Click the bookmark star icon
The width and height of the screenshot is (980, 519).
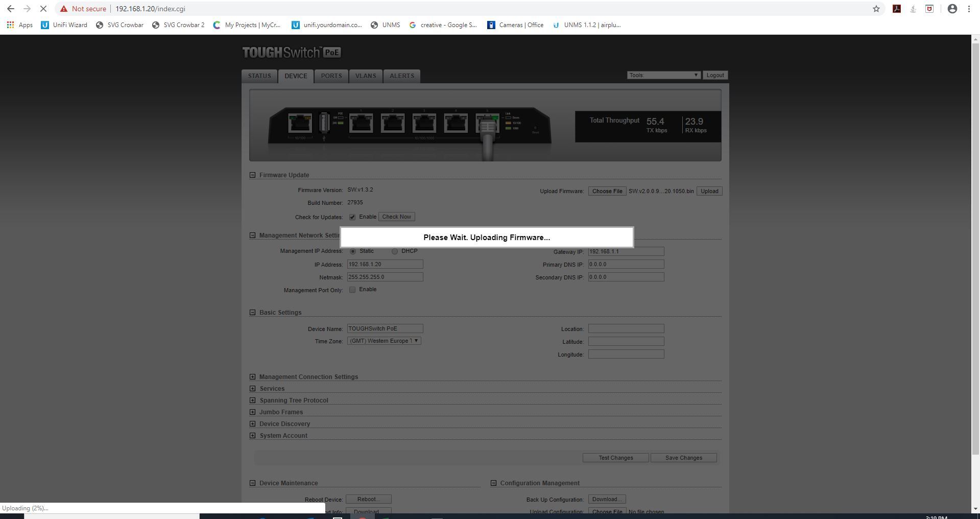point(876,9)
